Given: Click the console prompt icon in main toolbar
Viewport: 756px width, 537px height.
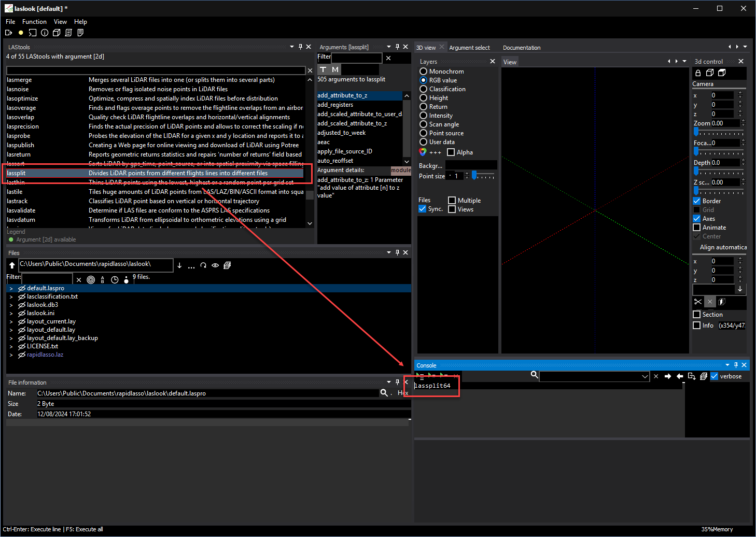Looking at the screenshot, I should pos(33,33).
